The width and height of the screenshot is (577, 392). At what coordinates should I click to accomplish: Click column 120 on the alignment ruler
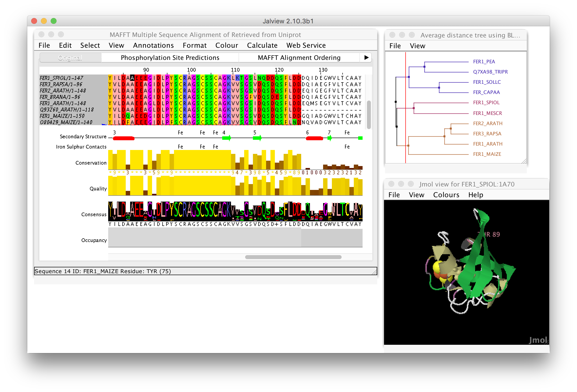tap(279, 70)
